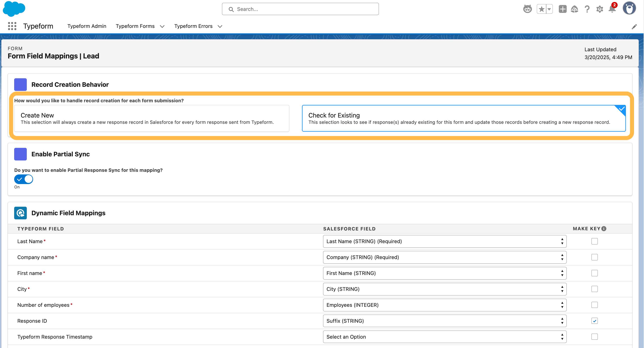
Task: Select the Check for Existing option
Action: pos(464,118)
